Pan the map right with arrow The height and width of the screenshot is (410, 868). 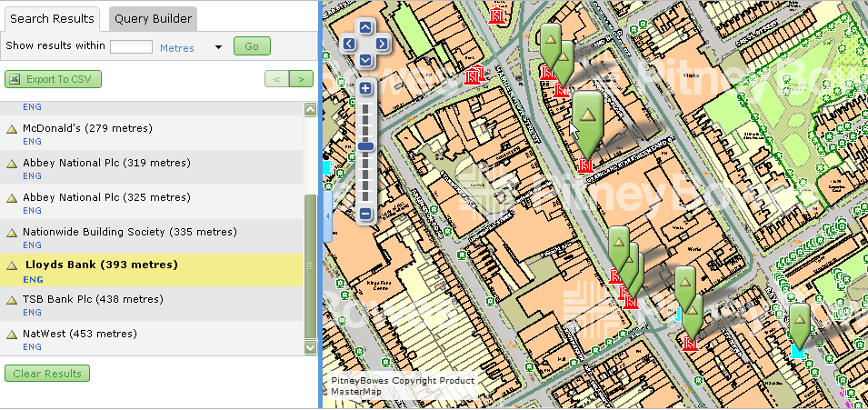[382, 44]
